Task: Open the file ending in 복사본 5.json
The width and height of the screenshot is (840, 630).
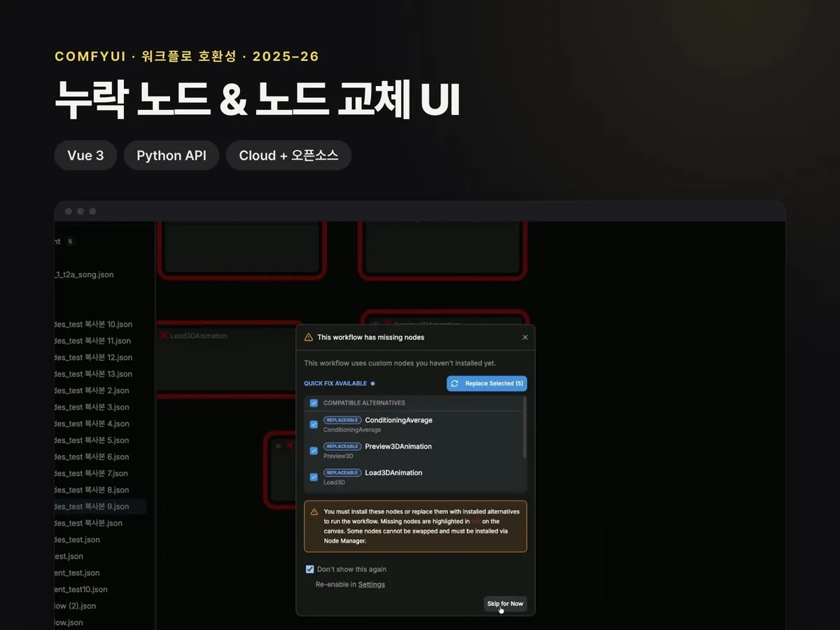Action: point(92,440)
